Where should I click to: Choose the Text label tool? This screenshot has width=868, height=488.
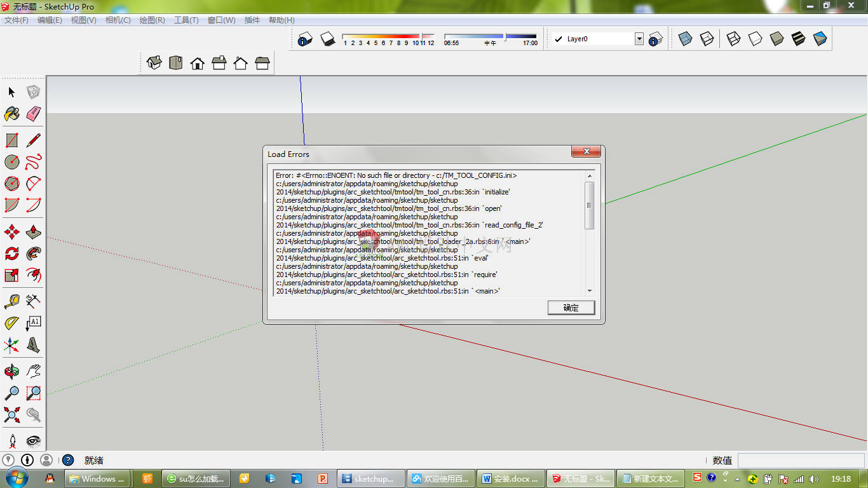coord(34,323)
